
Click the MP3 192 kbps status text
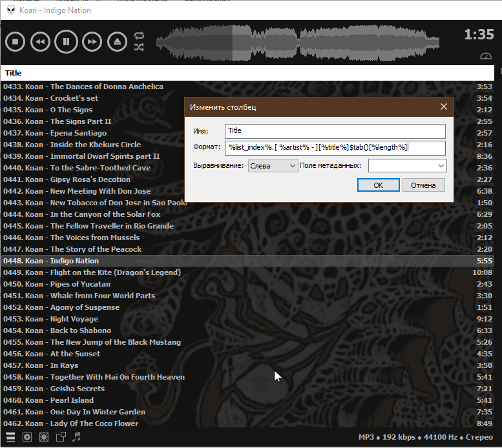pos(426,437)
